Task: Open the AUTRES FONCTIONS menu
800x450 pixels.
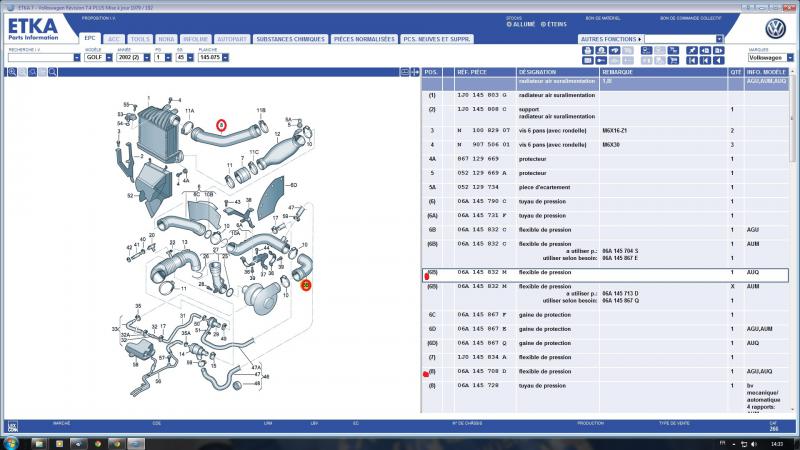Action: tap(611, 39)
